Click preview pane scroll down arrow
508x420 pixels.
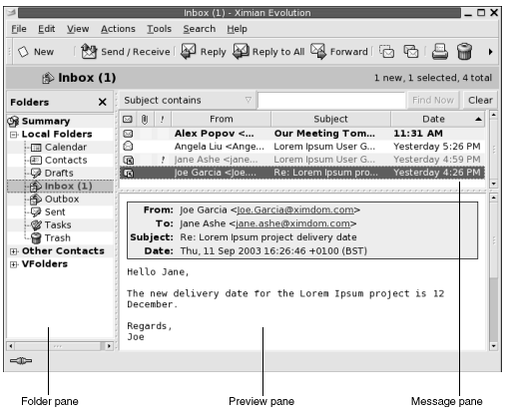(x=494, y=346)
